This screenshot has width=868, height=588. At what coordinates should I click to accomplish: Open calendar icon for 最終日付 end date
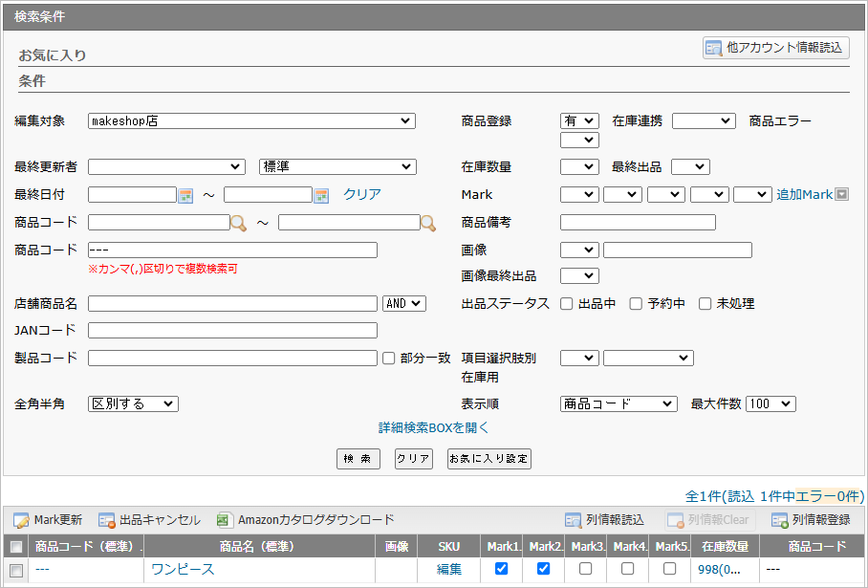(x=321, y=195)
